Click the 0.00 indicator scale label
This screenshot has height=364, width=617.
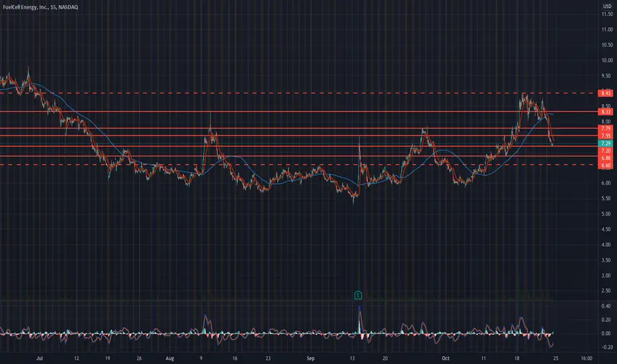click(606, 334)
